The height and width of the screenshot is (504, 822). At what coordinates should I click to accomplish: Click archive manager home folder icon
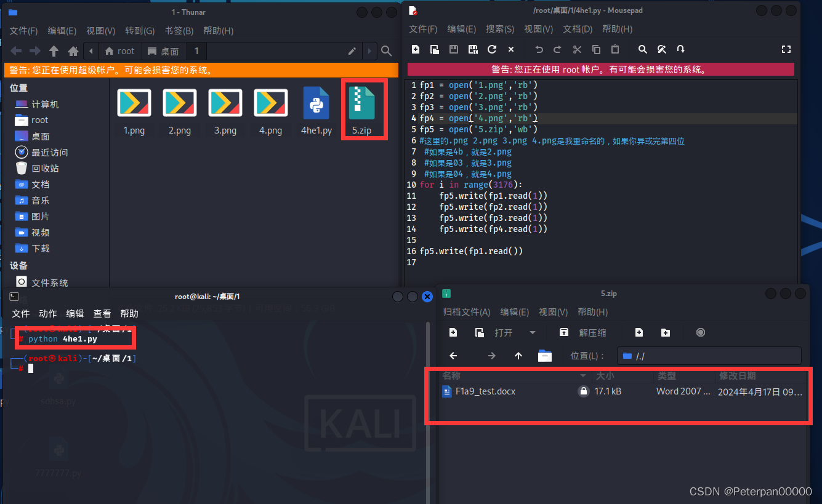pos(545,356)
